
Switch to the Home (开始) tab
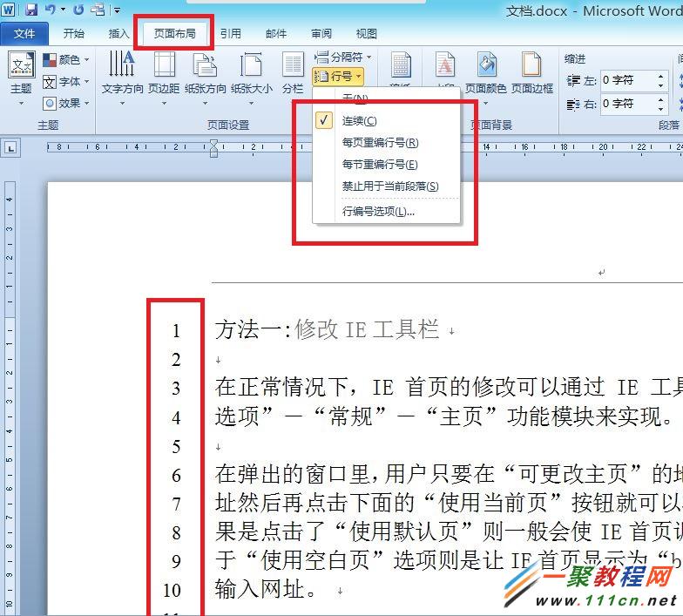tap(73, 33)
